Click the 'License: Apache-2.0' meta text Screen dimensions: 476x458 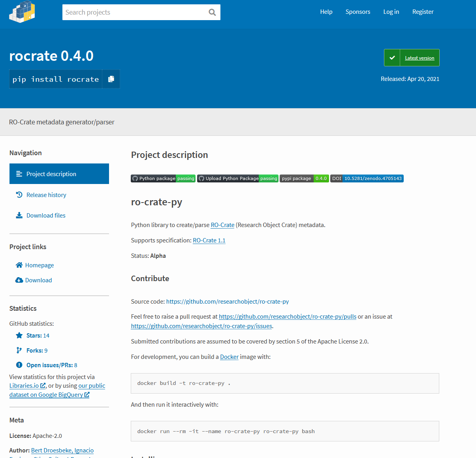click(x=36, y=435)
